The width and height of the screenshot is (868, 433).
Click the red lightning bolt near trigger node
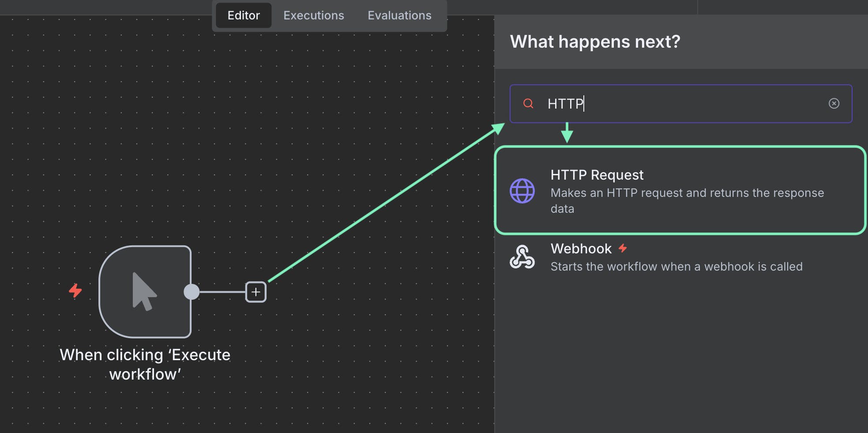click(x=75, y=292)
